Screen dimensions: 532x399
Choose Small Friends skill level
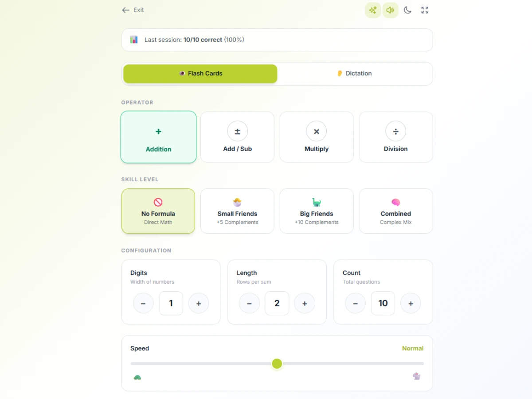[x=237, y=211]
